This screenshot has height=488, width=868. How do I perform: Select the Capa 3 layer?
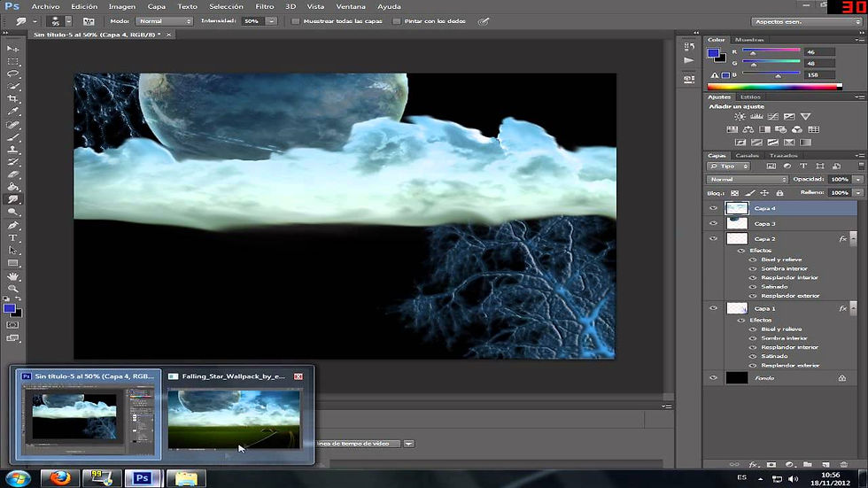781,223
